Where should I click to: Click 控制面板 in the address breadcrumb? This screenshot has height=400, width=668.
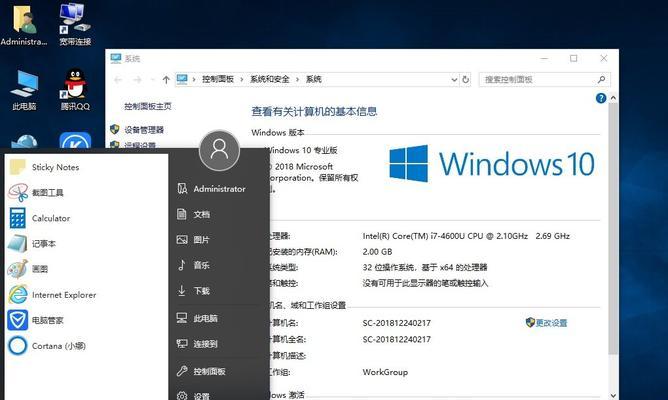(x=218, y=79)
